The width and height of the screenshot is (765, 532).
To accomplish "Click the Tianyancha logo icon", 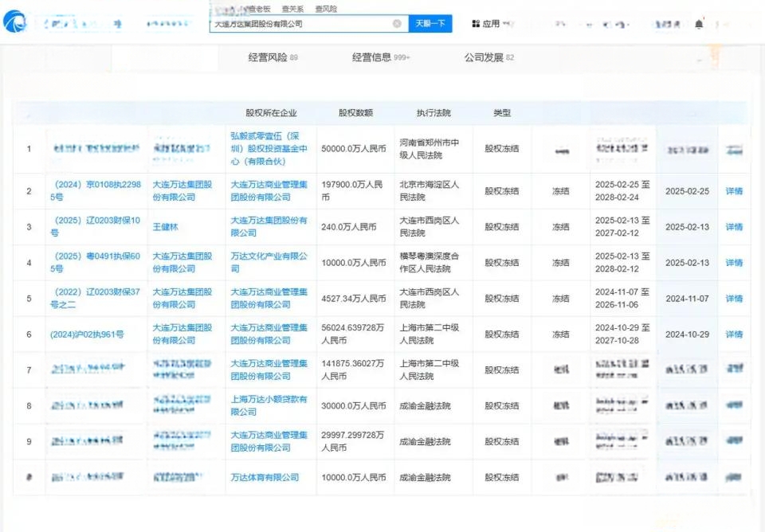I will tap(14, 22).
